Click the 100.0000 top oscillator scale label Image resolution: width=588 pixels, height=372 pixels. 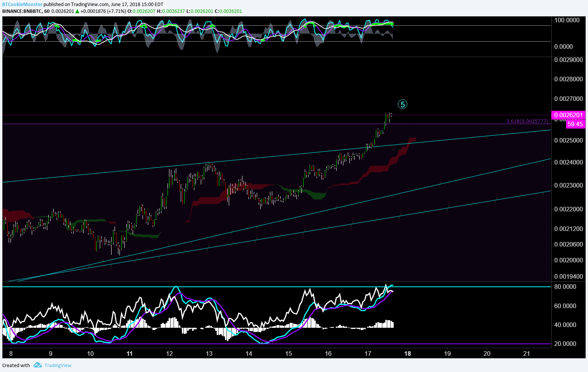click(567, 20)
